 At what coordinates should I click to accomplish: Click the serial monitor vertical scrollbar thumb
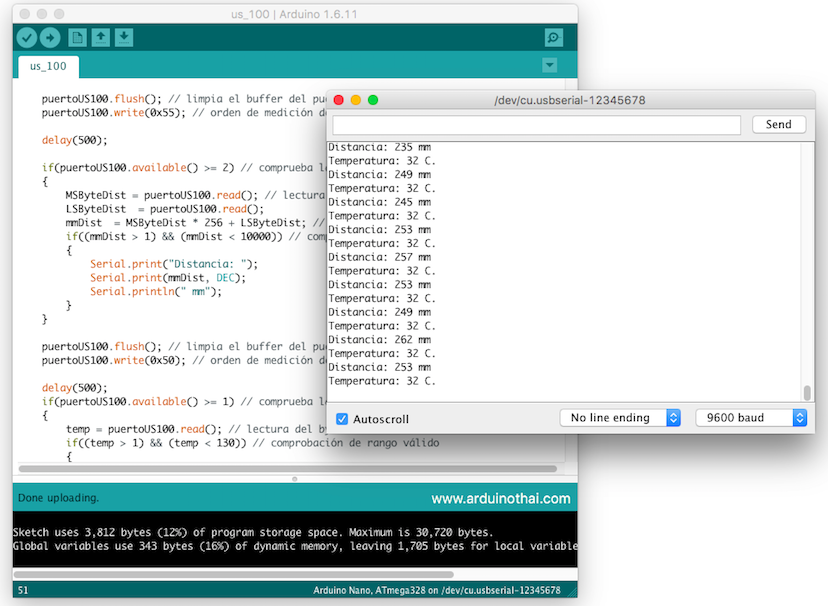coord(806,393)
